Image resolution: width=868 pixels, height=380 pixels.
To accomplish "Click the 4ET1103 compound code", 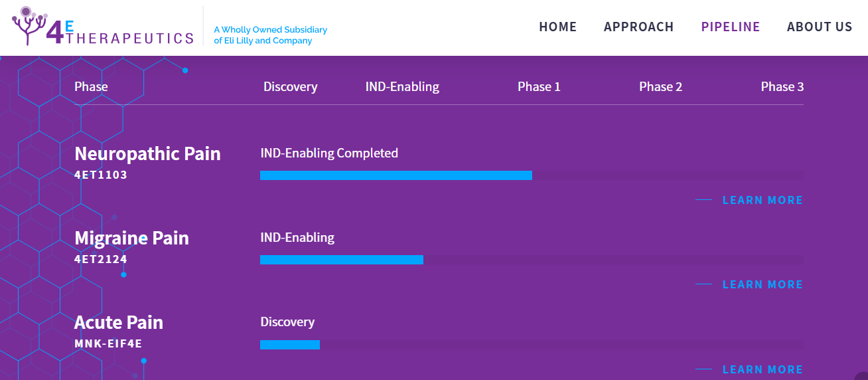I will pos(101,175).
